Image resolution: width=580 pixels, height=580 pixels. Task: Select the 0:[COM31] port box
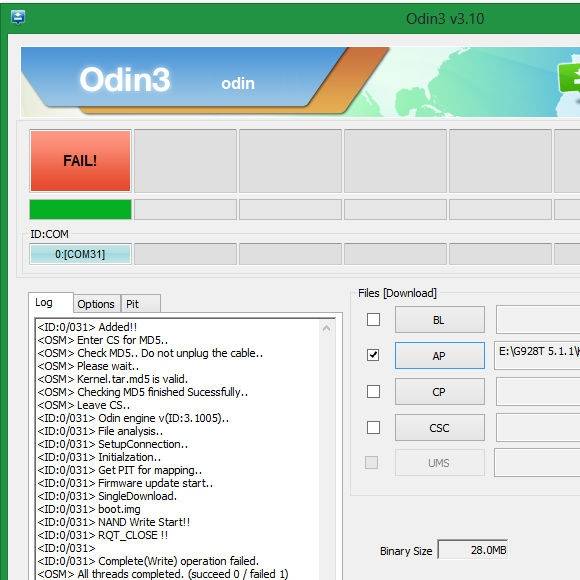[80, 254]
